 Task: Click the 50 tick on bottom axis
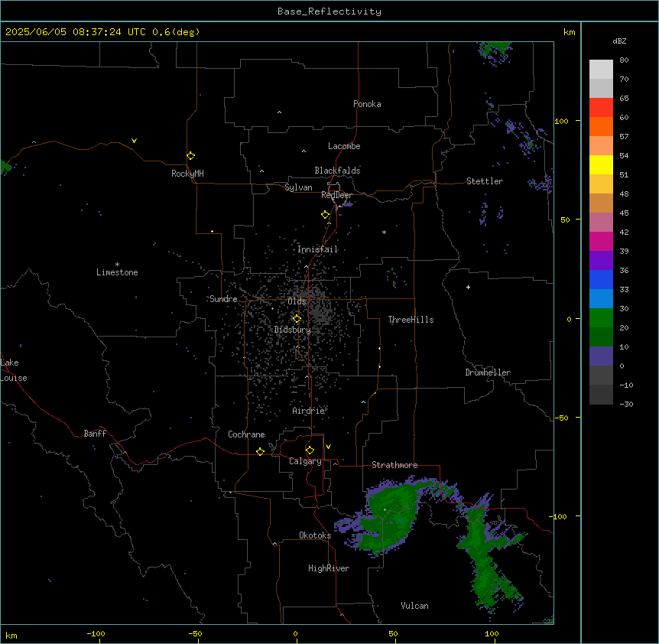coord(393,634)
